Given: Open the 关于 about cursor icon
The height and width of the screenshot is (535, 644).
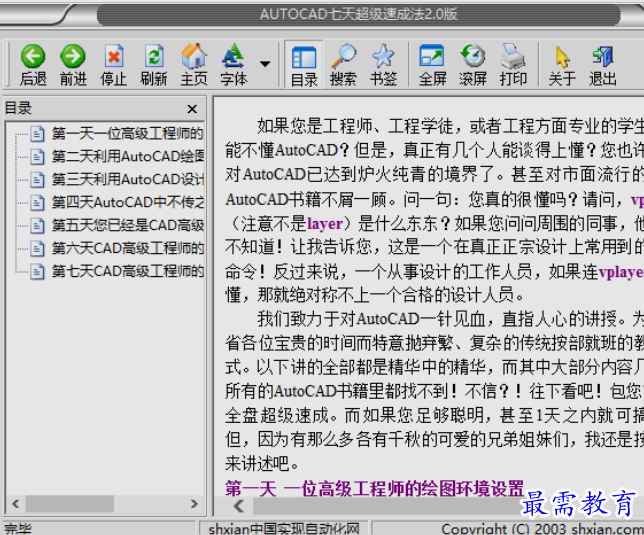Looking at the screenshot, I should click(x=562, y=57).
